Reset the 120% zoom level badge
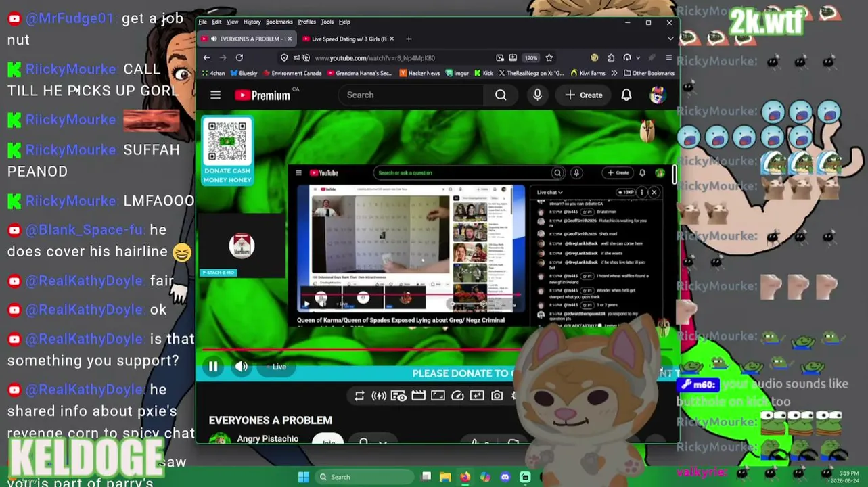The height and width of the screenshot is (487, 868). 531,58
